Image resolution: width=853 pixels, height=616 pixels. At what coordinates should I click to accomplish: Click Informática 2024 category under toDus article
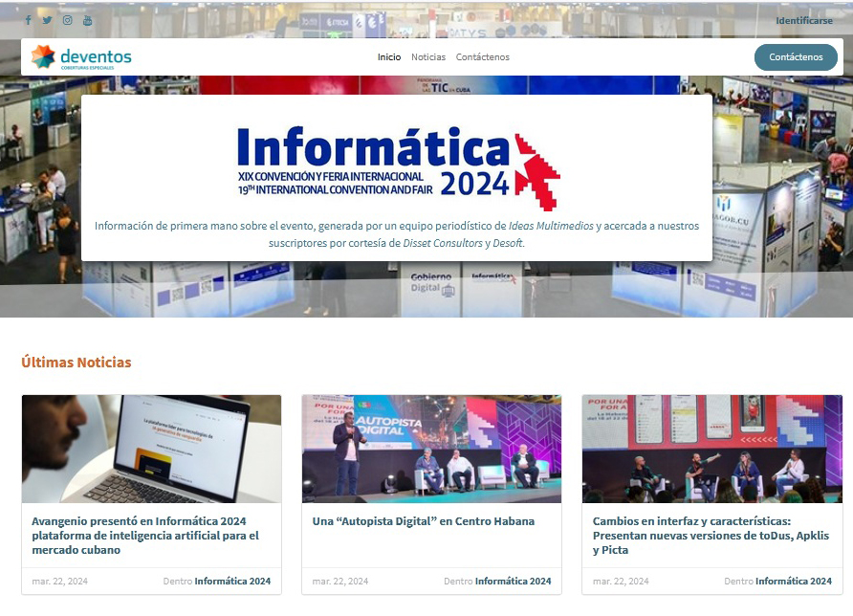(x=793, y=582)
